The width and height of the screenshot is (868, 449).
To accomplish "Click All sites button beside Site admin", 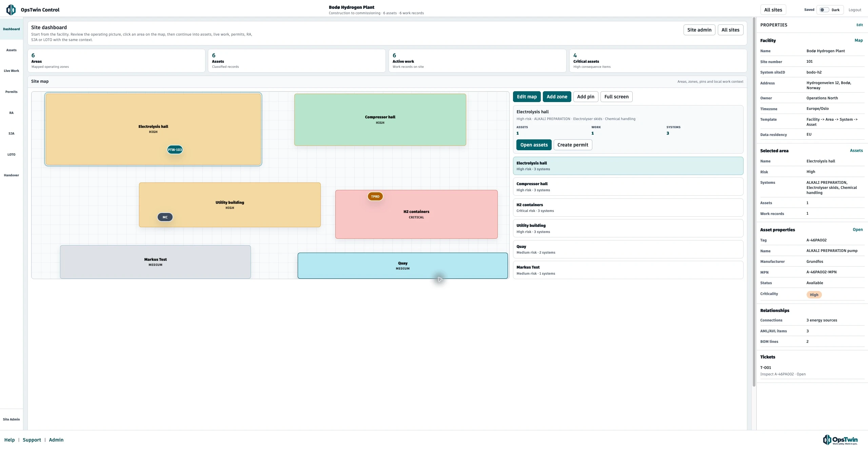I will tap(730, 30).
